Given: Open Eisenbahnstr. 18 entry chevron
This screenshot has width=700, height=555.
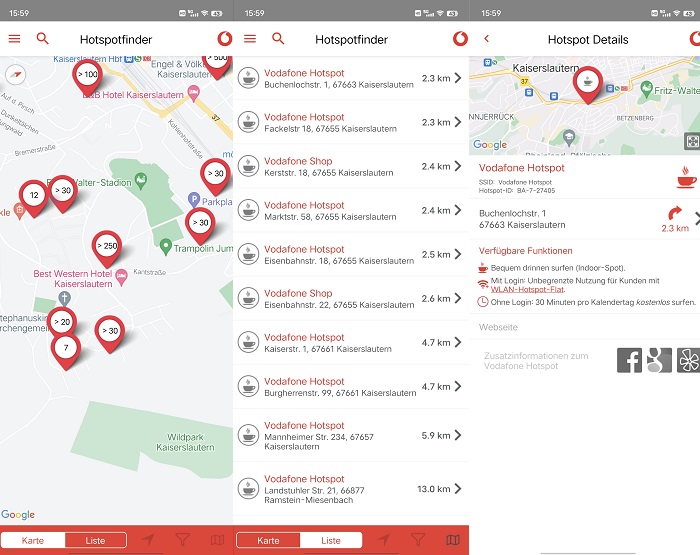Looking at the screenshot, I should (x=458, y=254).
